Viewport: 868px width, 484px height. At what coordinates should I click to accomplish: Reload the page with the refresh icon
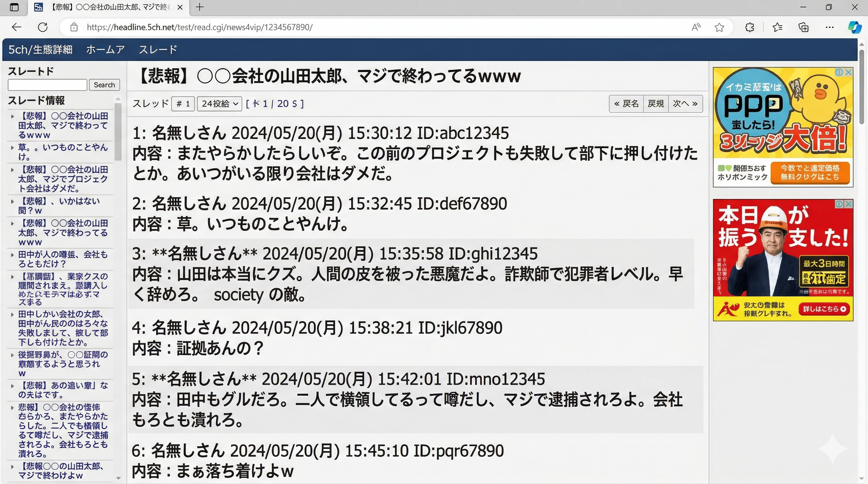(43, 27)
